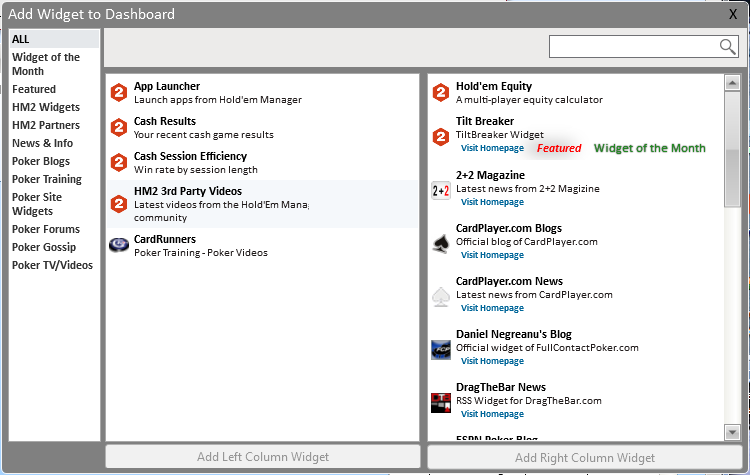The width and height of the screenshot is (750, 475).
Task: Click 'Poker Training - Poker Videos' description
Action: [x=201, y=253]
